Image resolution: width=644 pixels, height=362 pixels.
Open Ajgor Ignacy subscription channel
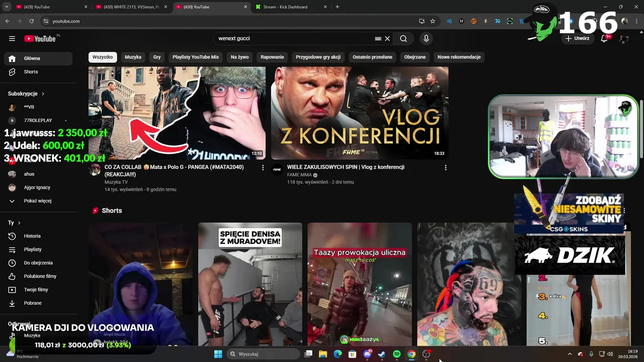click(x=38, y=188)
